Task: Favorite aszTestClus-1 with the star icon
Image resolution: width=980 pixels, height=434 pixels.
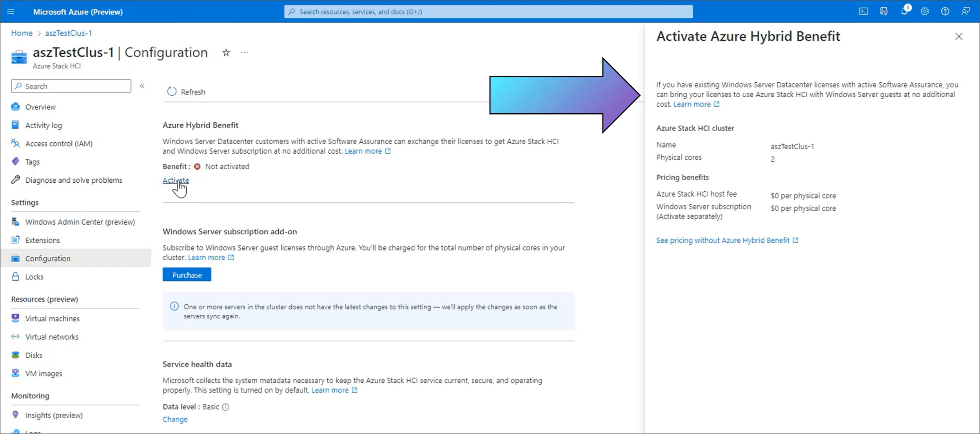Action: coord(226,53)
